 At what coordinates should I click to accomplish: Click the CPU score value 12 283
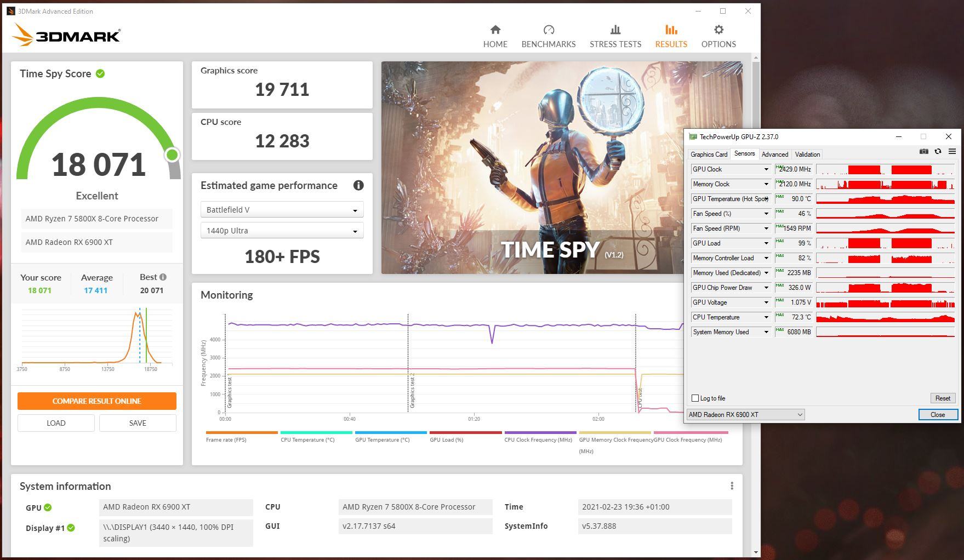(x=282, y=141)
